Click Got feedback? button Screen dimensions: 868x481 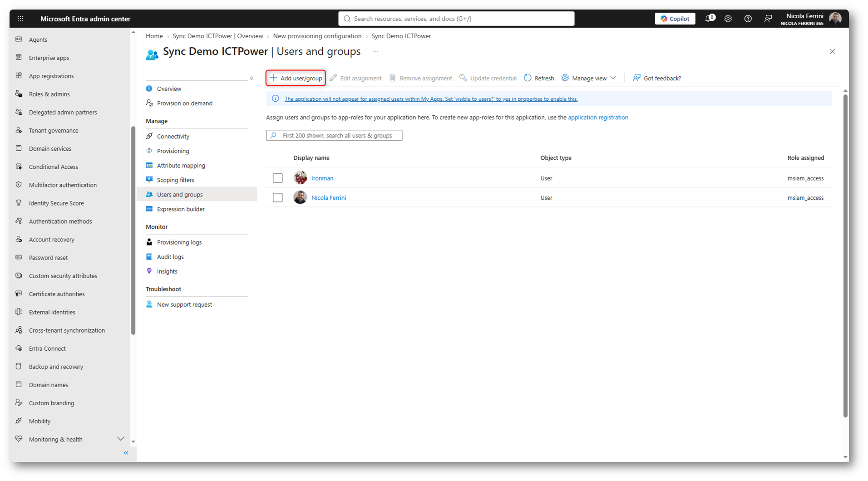[657, 78]
